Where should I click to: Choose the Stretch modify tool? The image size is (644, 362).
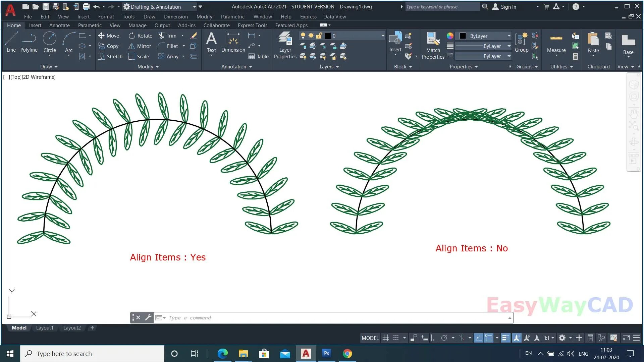point(110,56)
